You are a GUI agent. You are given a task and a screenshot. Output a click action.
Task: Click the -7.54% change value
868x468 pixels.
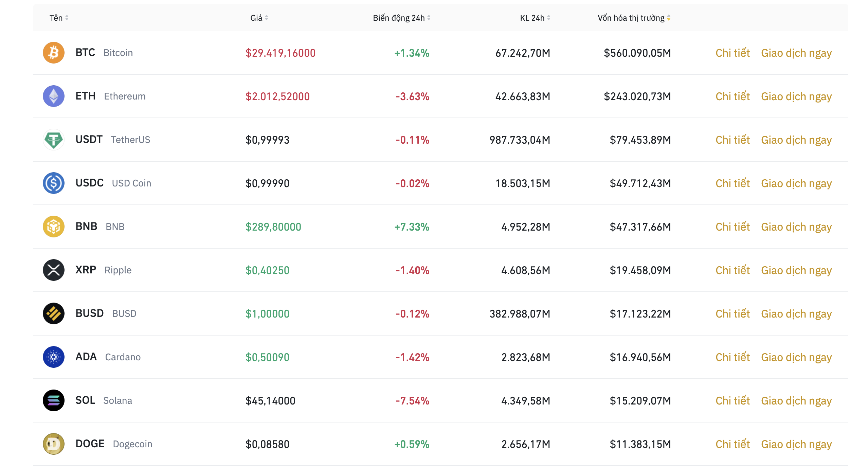tap(412, 401)
